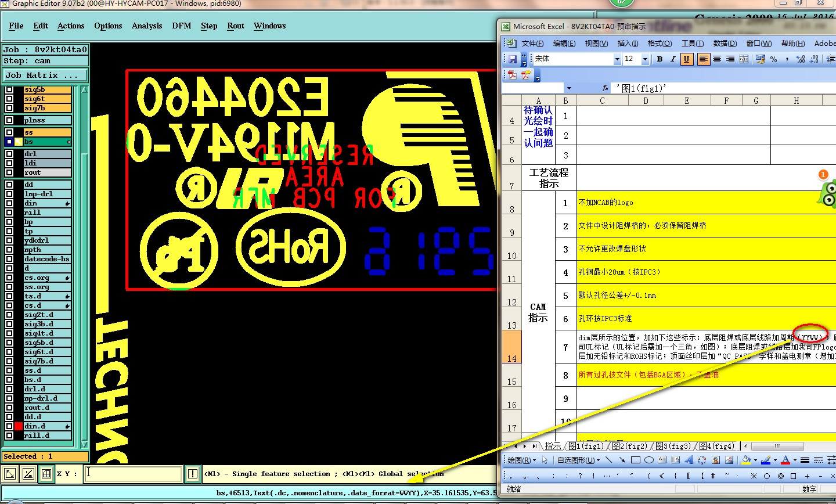Click the Decrease Decimal icon
836x504 pixels.
click(x=815, y=59)
